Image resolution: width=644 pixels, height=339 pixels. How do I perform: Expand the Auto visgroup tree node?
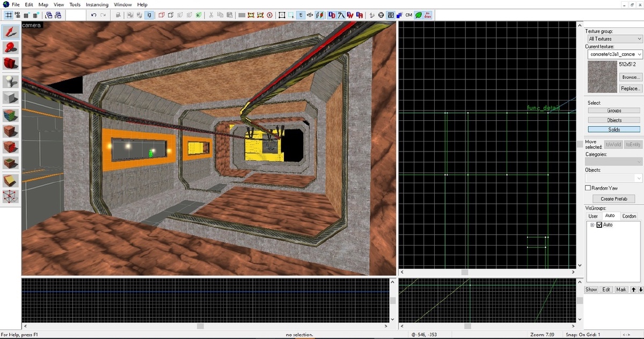point(592,225)
